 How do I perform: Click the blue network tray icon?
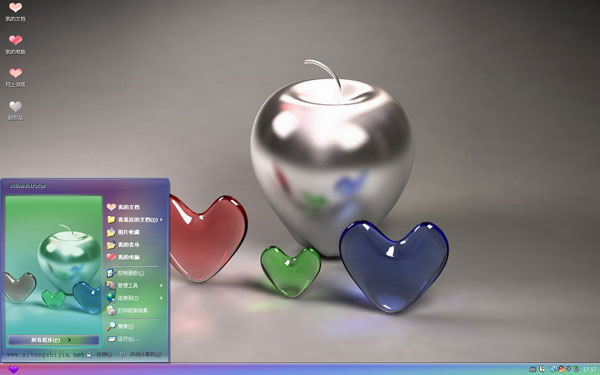click(x=554, y=369)
